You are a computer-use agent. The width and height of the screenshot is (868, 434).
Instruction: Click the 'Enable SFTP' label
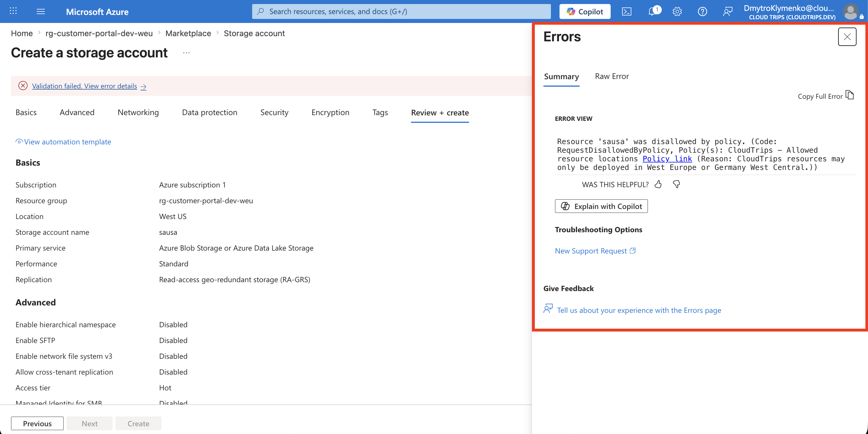coord(35,340)
